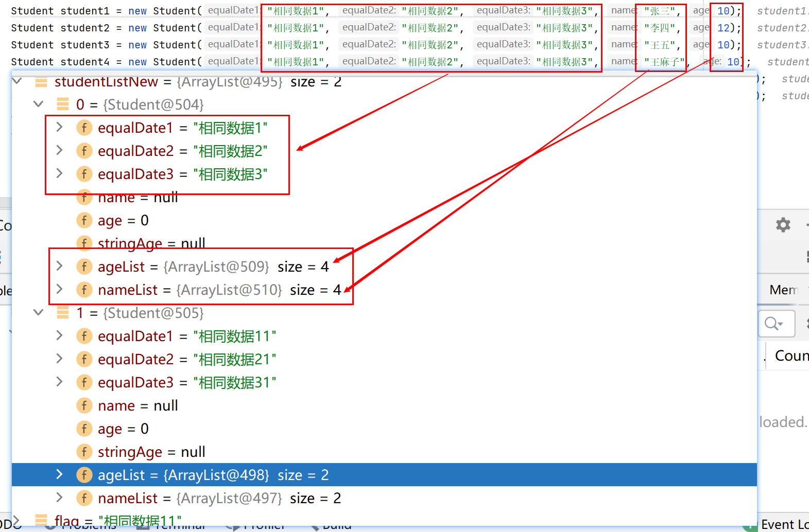Screen dimensions: 809x532
Task: Click the student2 variable name in code
Action: 85,28
